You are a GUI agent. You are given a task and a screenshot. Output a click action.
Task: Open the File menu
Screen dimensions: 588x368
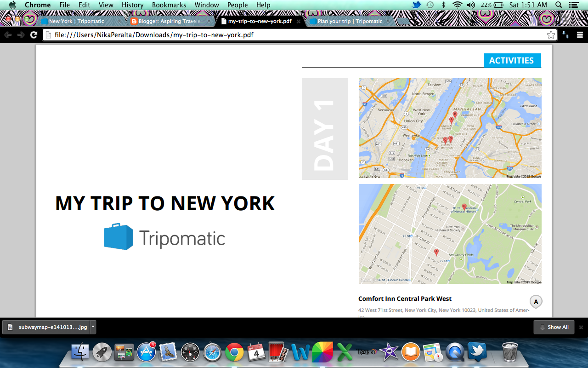(x=65, y=5)
